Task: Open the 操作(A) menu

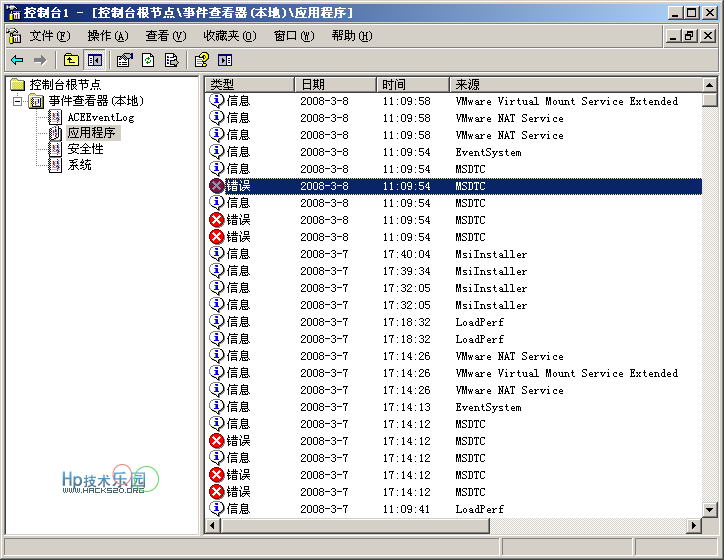Action: tap(108, 36)
